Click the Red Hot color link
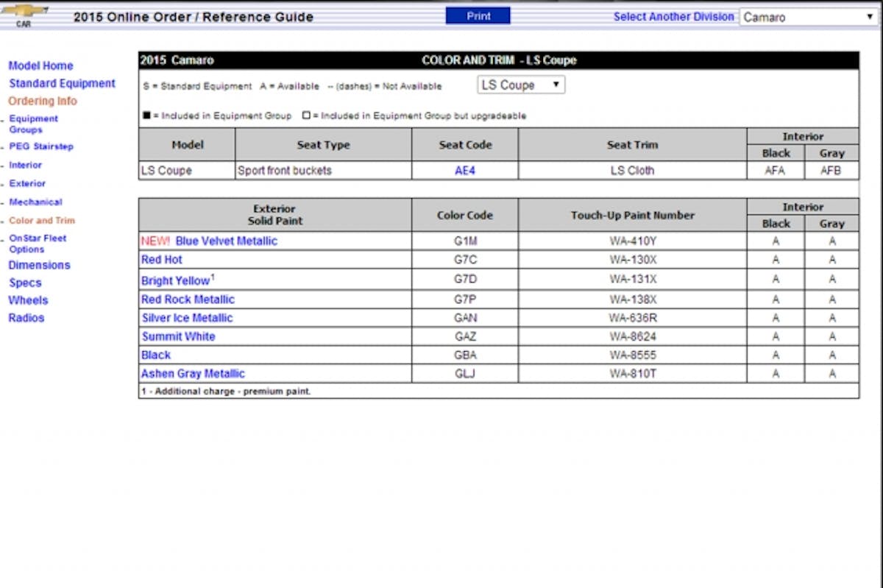 (162, 260)
